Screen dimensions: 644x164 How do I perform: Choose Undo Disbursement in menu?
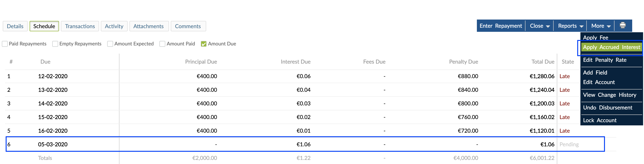click(x=607, y=107)
